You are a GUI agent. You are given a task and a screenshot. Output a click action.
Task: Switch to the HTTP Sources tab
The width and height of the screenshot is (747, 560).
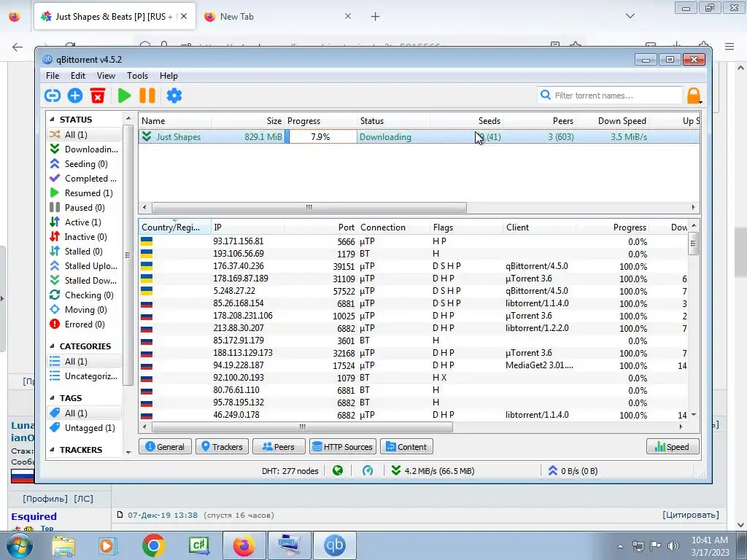tap(343, 447)
